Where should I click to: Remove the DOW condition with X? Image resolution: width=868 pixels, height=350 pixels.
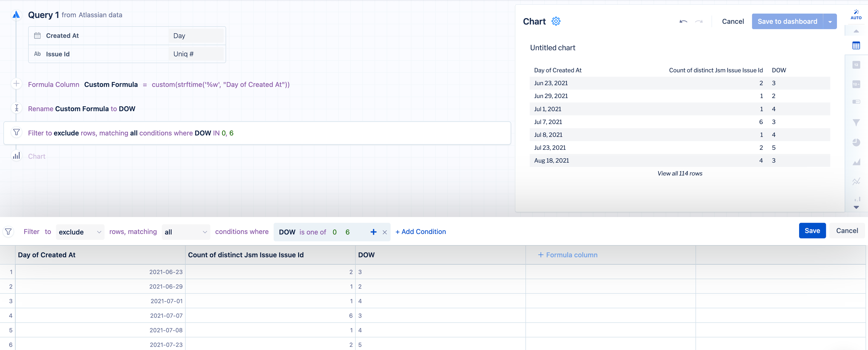pos(384,232)
